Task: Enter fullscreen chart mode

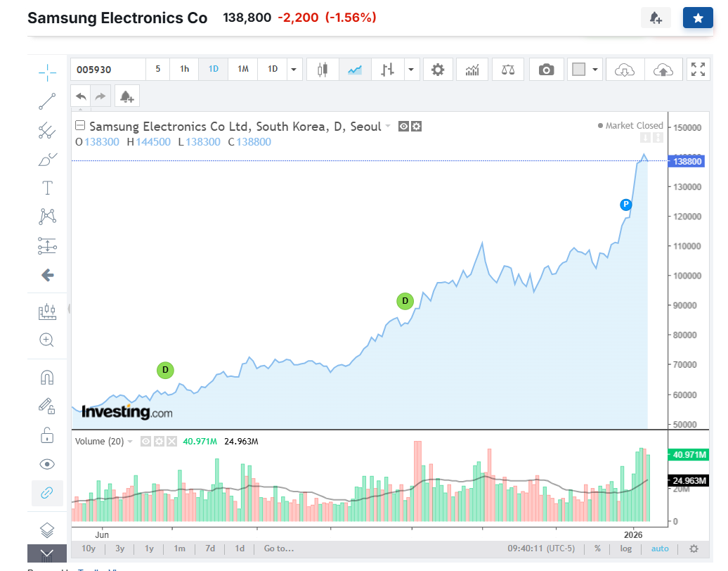Action: pos(698,70)
